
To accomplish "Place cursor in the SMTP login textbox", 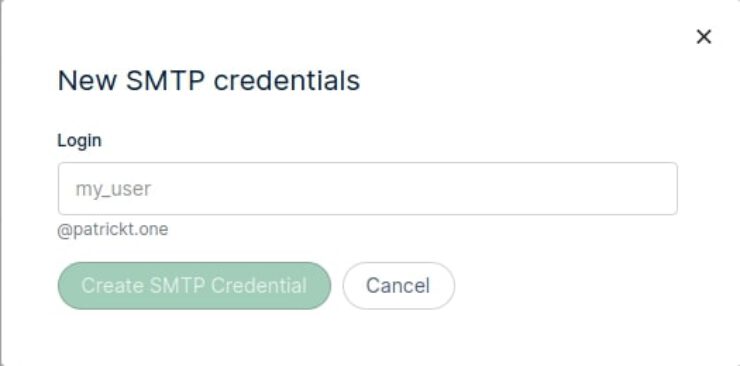I will (x=368, y=189).
